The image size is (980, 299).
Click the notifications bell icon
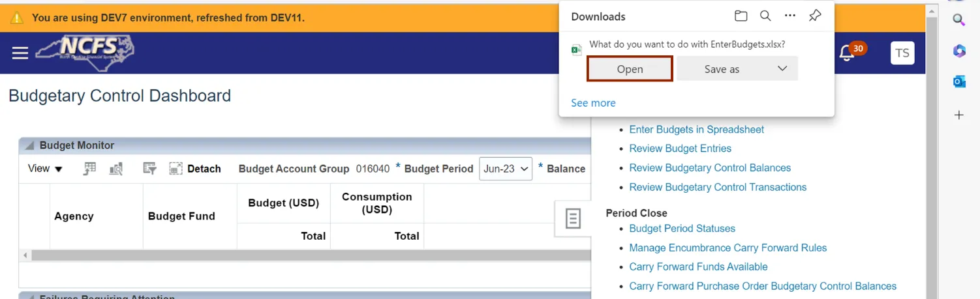tap(847, 53)
